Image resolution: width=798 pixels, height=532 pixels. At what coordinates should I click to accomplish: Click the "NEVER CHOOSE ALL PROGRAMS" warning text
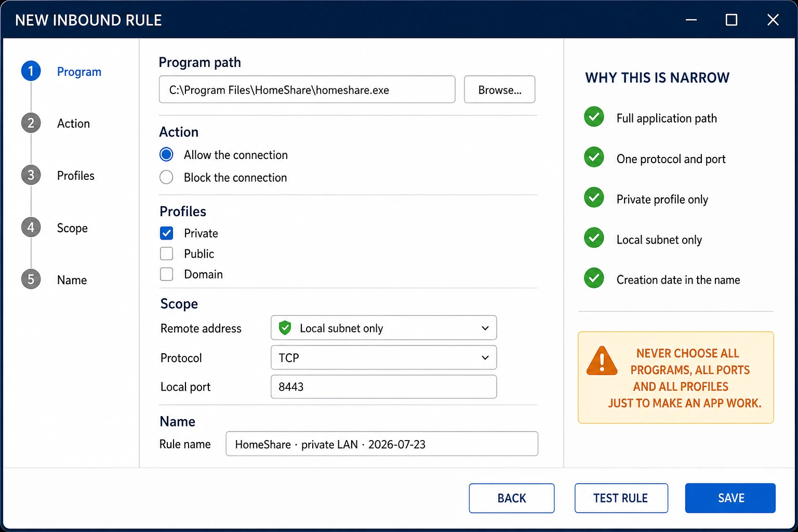685,378
